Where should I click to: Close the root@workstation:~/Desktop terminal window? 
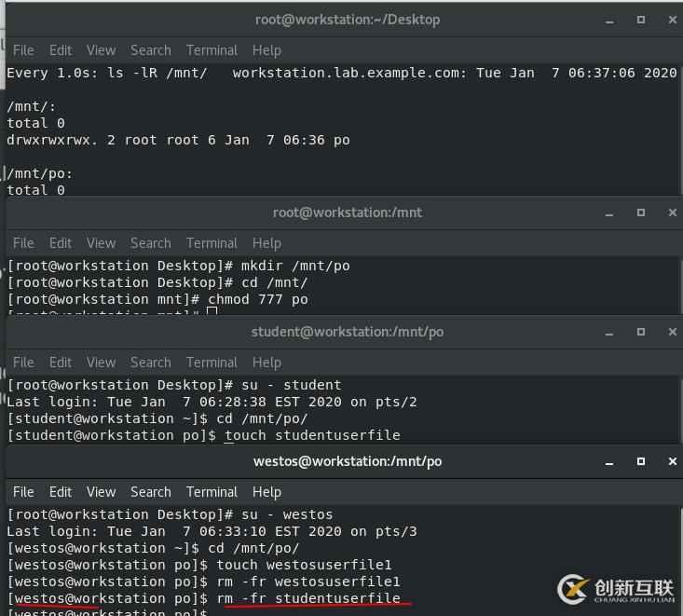(672, 20)
